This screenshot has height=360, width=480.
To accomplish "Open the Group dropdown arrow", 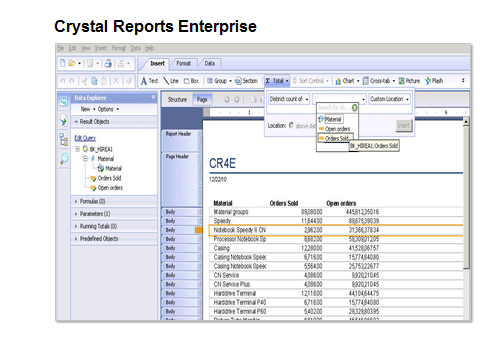I will pyautogui.click(x=230, y=81).
